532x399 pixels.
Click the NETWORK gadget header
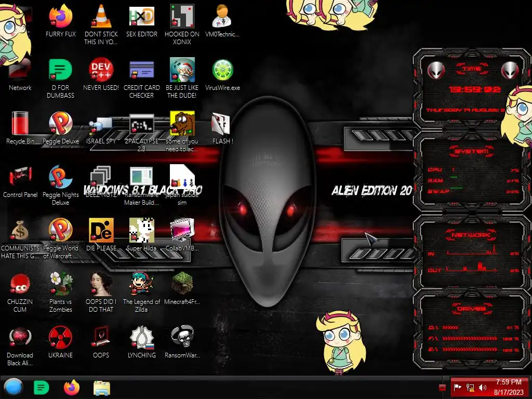tap(471, 235)
